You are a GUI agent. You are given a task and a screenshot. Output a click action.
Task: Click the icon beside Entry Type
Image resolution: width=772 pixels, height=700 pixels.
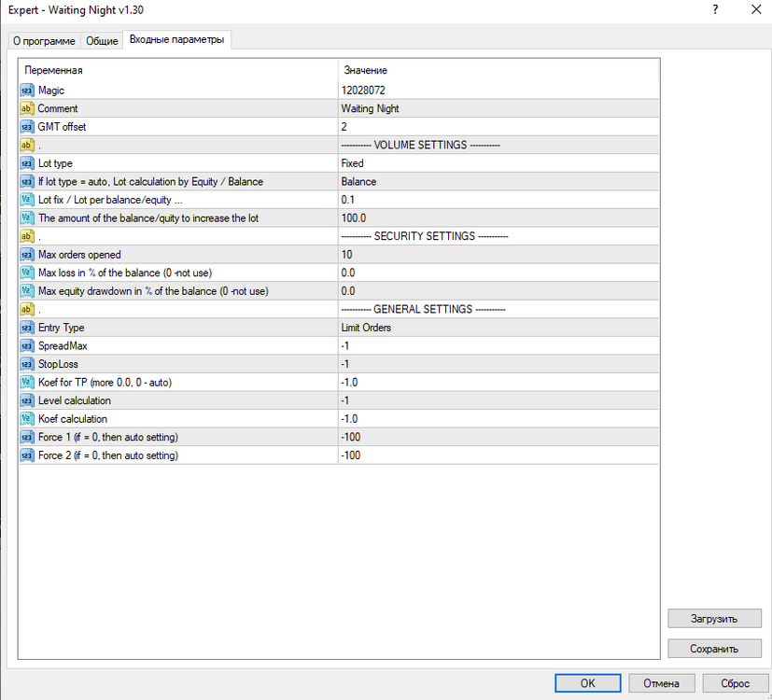[x=27, y=328]
